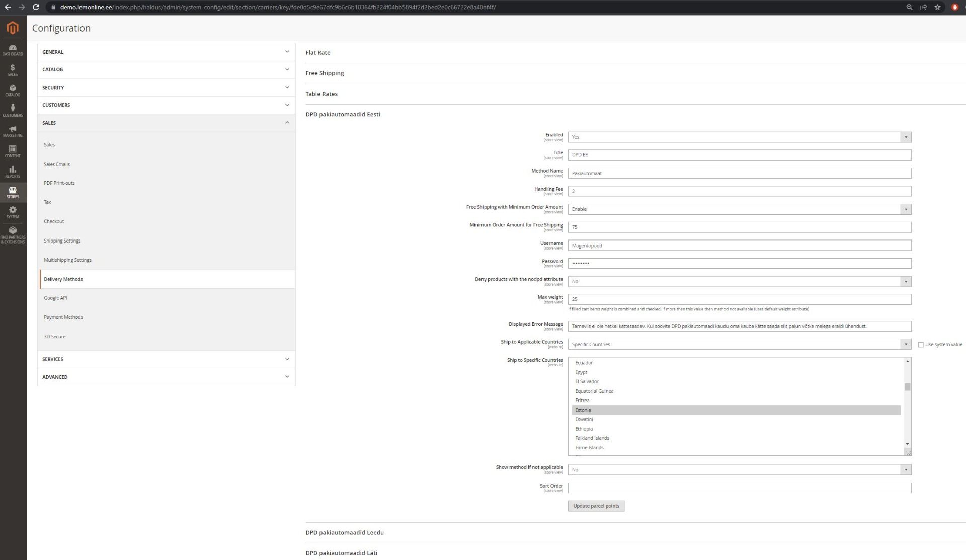The width and height of the screenshot is (966, 560).
Task: Select Checkout menu item
Action: pos(54,221)
